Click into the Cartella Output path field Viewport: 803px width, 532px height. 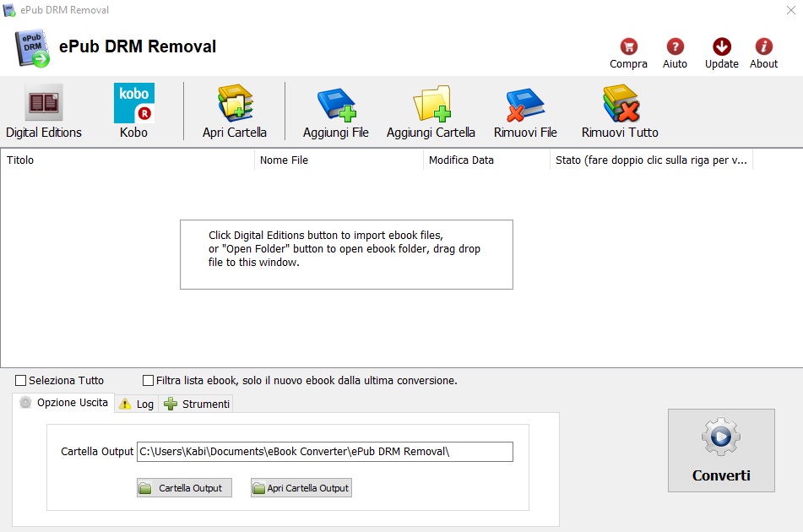click(325, 452)
